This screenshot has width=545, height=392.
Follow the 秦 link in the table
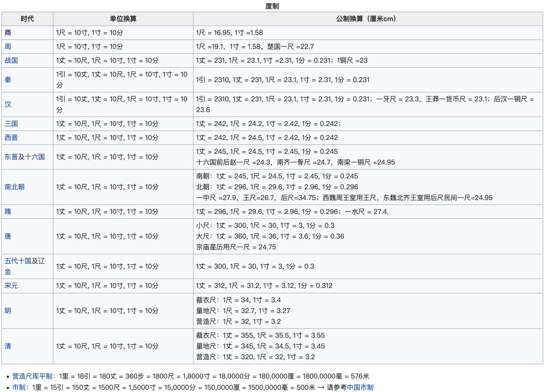(x=8, y=80)
